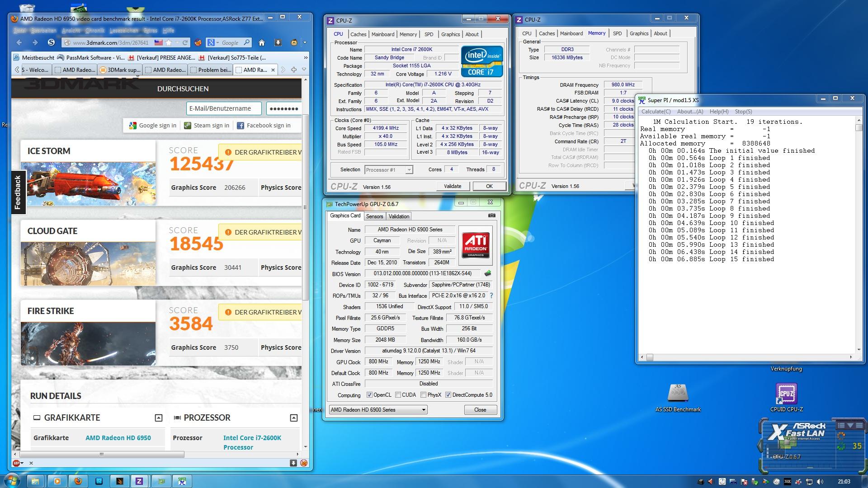Open dropdown arrow next to monkey icon
The image size is (868, 488).
pyautogui.click(x=305, y=42)
